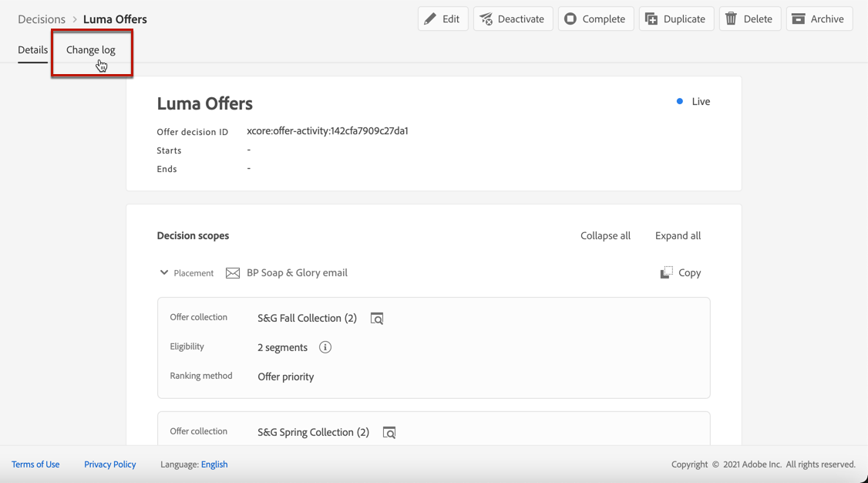Show eligibility segments info icon
The height and width of the screenshot is (483, 868).
[325, 347]
